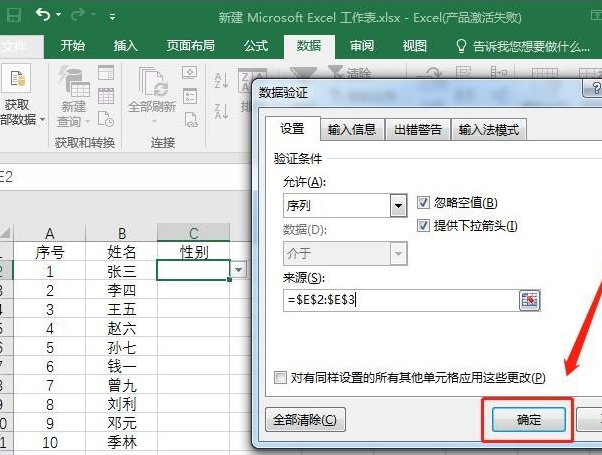Image resolution: width=602 pixels, height=455 pixels.
Task: Click the 新建查询 database icon
Action: click(x=74, y=81)
